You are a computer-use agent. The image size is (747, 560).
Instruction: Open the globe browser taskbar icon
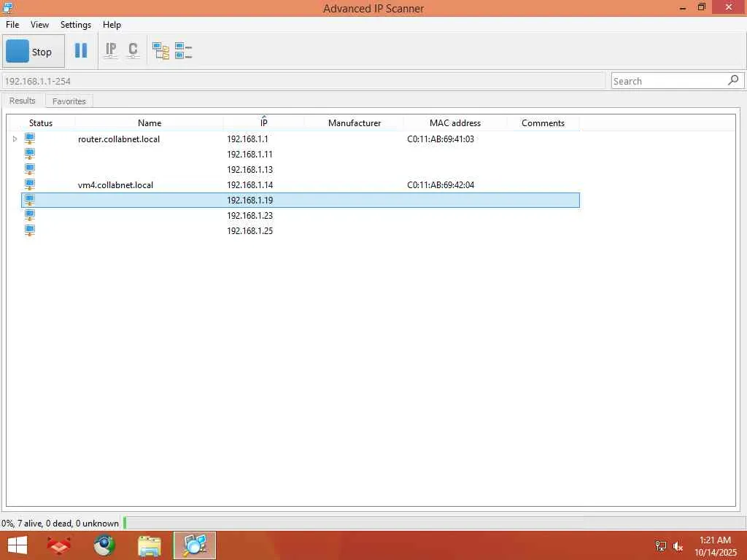pyautogui.click(x=104, y=545)
